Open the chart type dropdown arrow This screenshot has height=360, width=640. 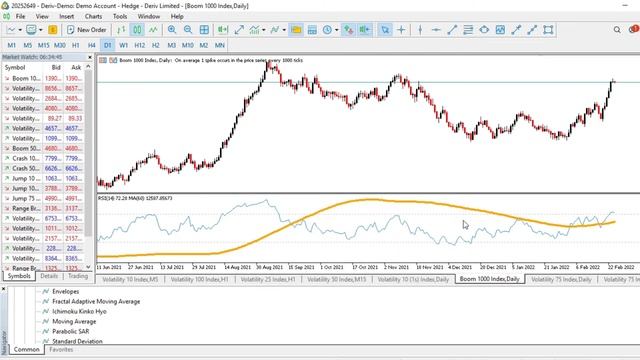coord(20,30)
